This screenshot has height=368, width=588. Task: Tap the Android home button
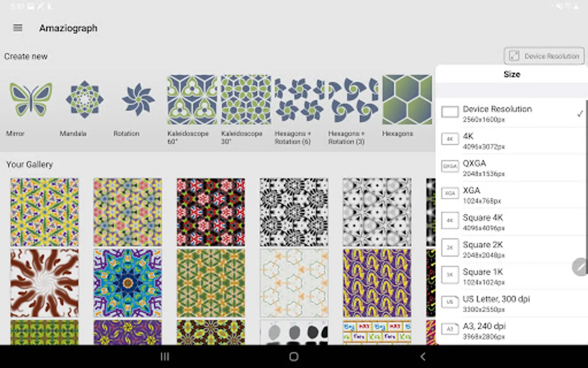(294, 357)
